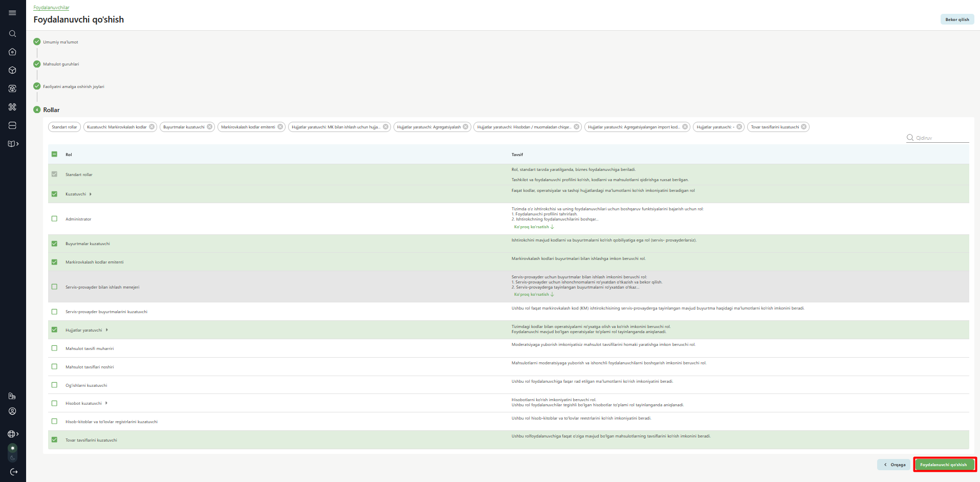Click the sidebar icon below the box icon
This screenshot has width=980, height=482.
13,89
